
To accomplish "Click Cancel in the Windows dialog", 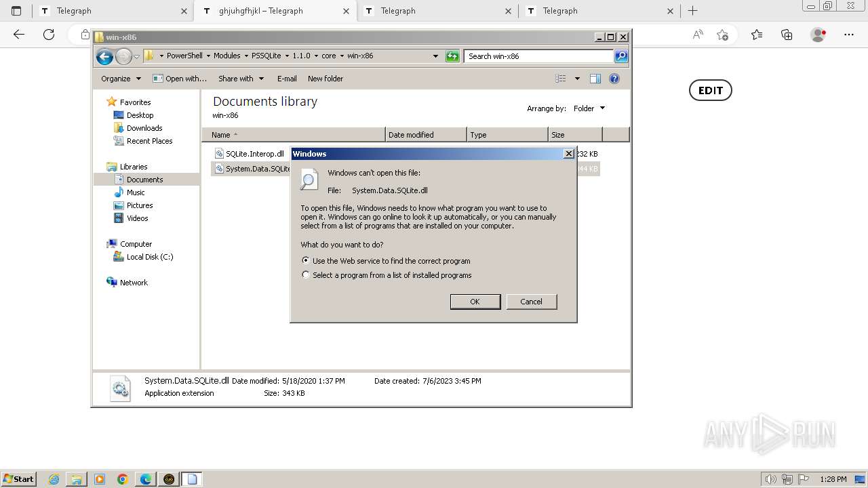I will [532, 302].
